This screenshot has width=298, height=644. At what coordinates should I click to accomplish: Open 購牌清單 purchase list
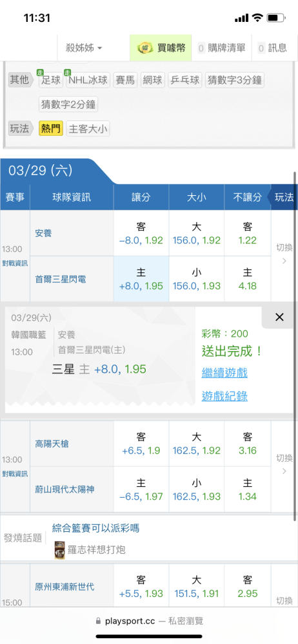221,48
